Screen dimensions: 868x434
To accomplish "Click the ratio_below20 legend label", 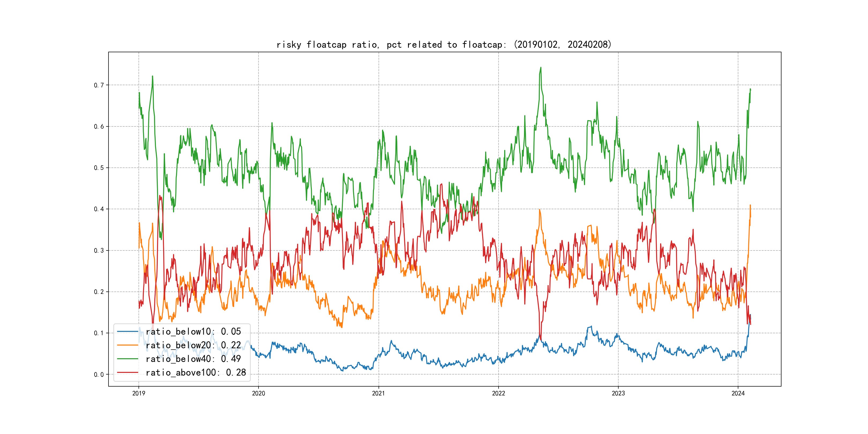I will (x=193, y=345).
